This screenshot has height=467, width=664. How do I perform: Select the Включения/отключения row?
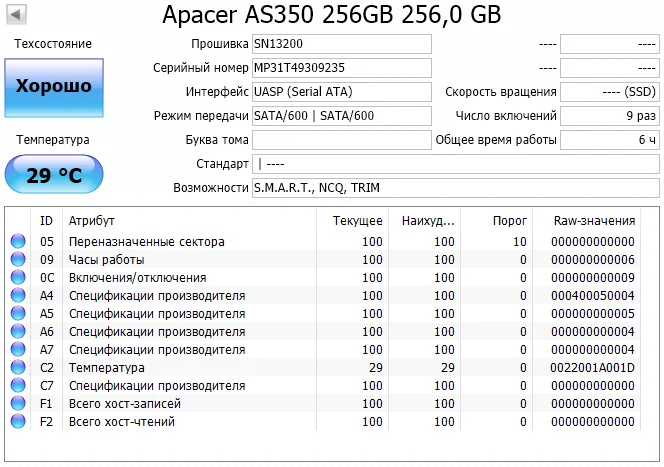pyautogui.click(x=325, y=277)
